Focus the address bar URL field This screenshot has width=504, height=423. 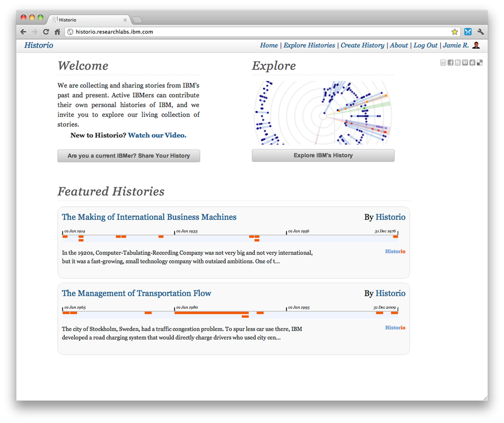pyautogui.click(x=262, y=32)
